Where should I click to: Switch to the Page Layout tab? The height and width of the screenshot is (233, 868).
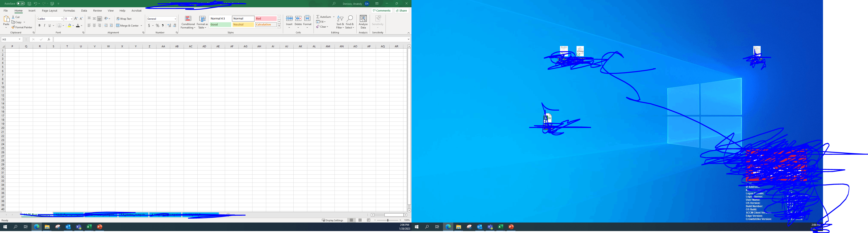click(x=50, y=11)
